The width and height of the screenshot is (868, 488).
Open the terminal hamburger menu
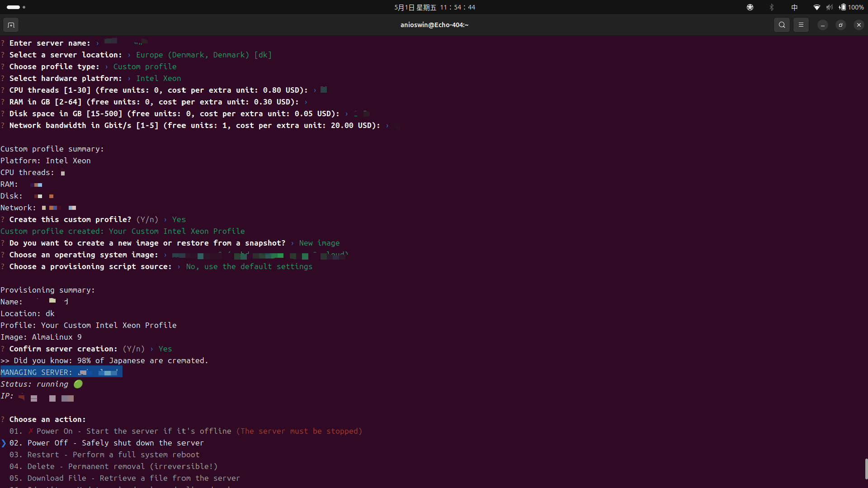(x=801, y=25)
